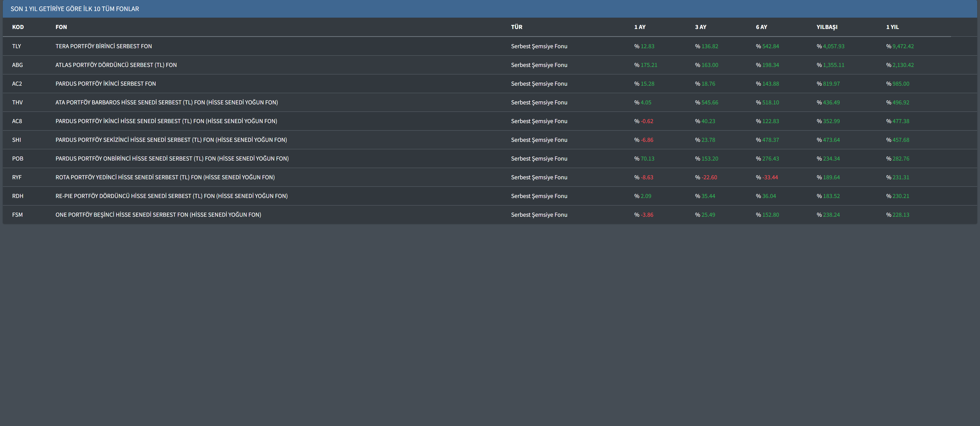Click the AC8 fund code

point(17,121)
